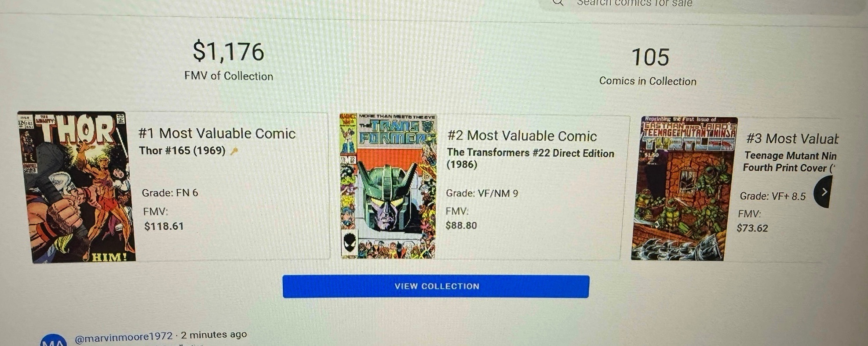This screenshot has height=346, width=868.
Task: Select the #2 Most Valuable Comic heading
Action: (x=522, y=136)
